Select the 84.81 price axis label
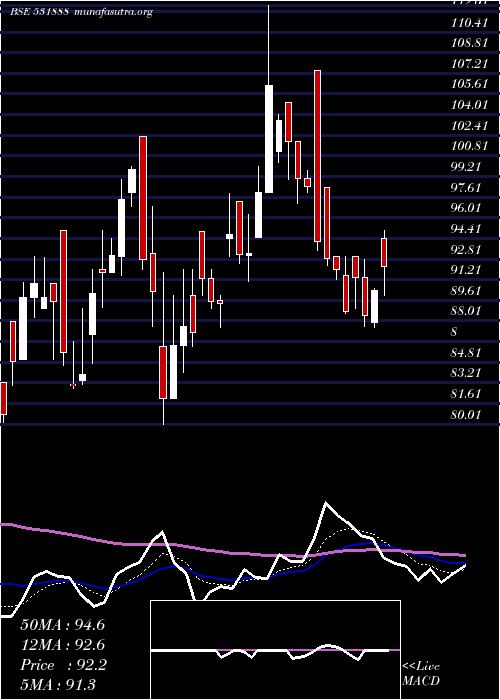Screen dimensions: 500x700 coord(466,352)
